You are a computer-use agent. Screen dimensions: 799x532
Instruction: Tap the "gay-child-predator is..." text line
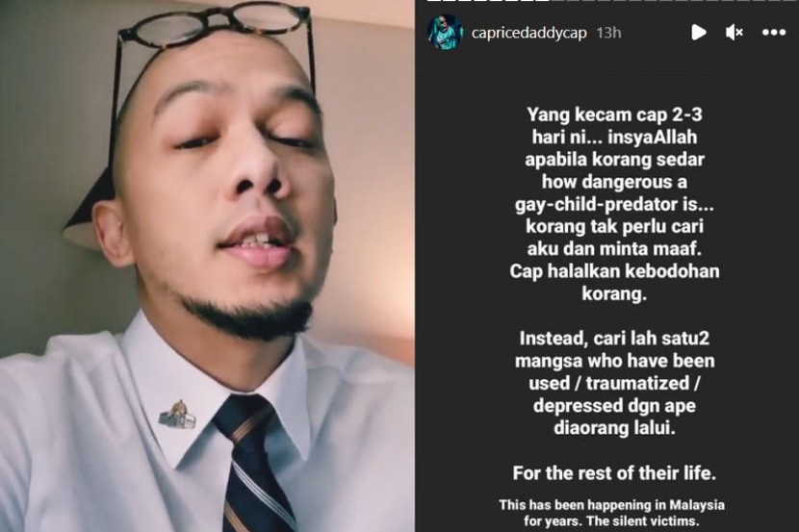coord(614,204)
